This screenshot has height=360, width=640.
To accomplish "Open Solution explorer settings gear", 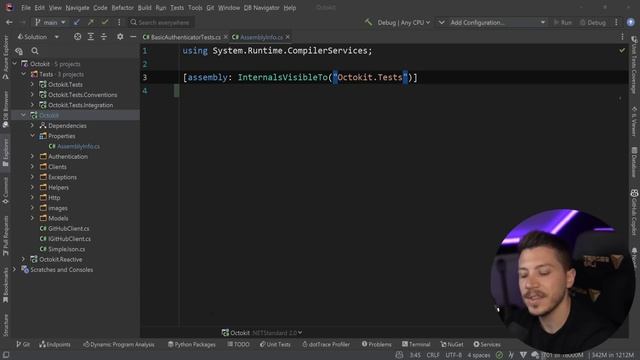I will tap(120, 37).
